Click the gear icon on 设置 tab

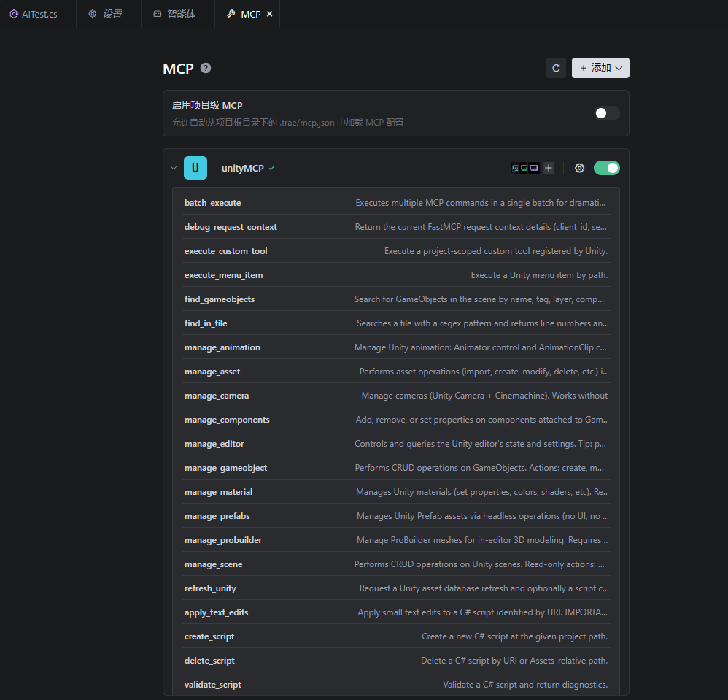pyautogui.click(x=93, y=14)
